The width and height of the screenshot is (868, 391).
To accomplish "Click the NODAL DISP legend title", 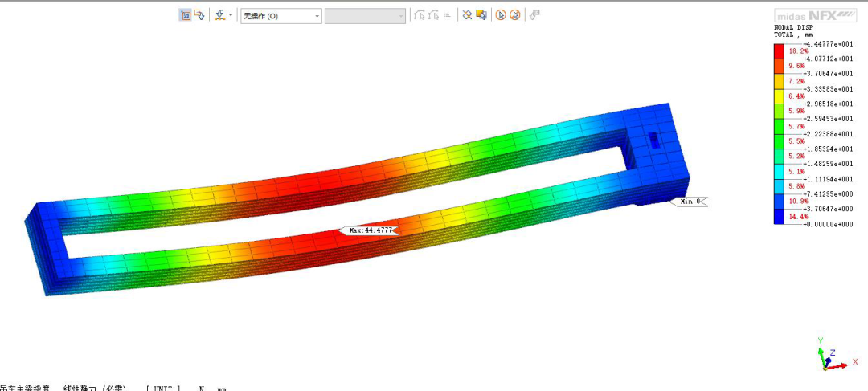I will [794, 27].
